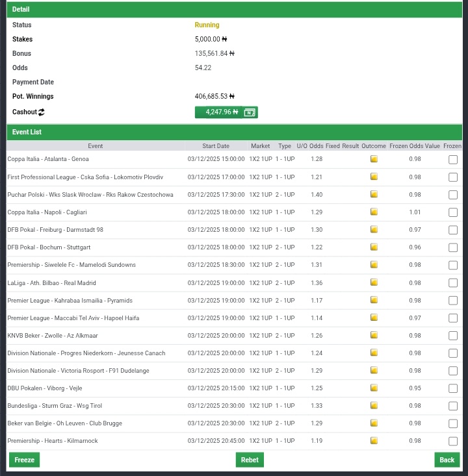Tick Frozen checkbox for Freiburg - Darmstadt 98
This screenshot has height=476, width=468.
coord(453,230)
